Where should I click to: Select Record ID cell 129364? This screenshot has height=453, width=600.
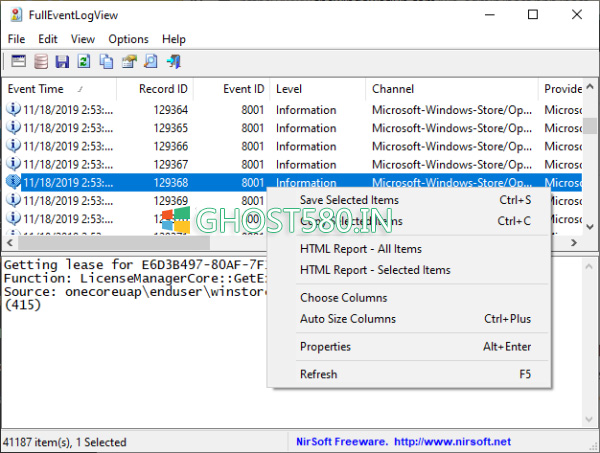tap(171, 110)
